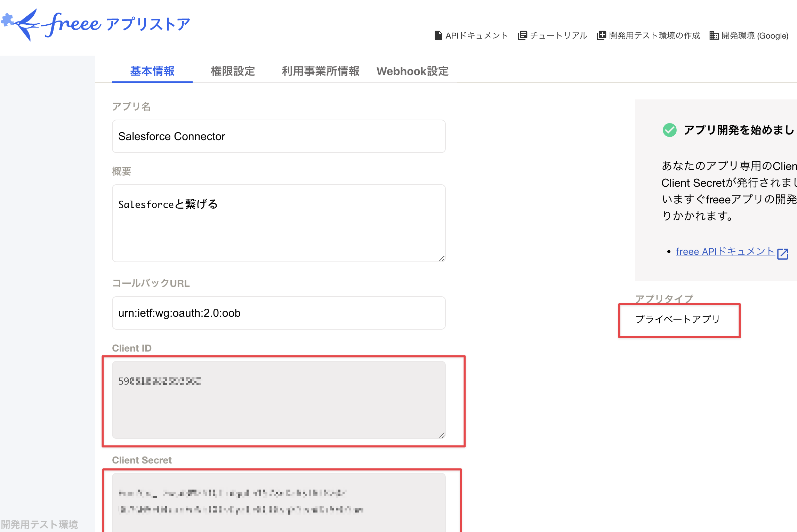Go to the Webhook設定 tab

[x=412, y=71]
